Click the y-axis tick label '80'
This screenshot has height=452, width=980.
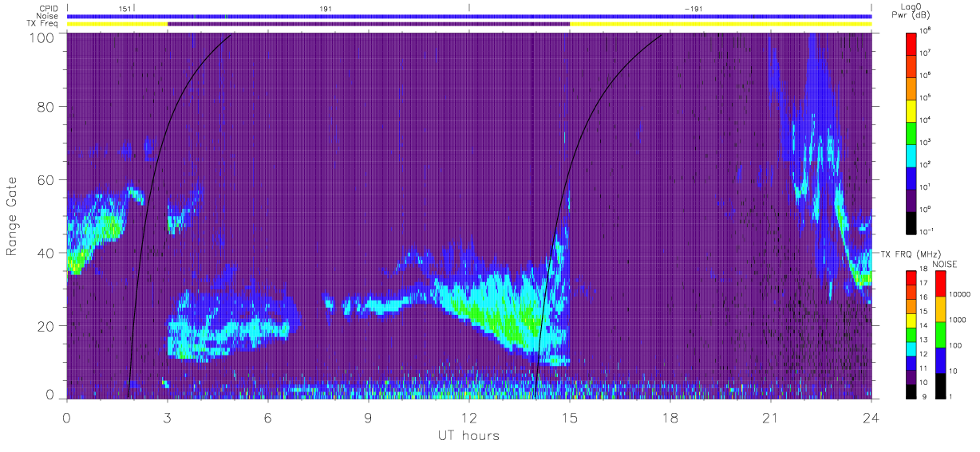tap(45, 107)
